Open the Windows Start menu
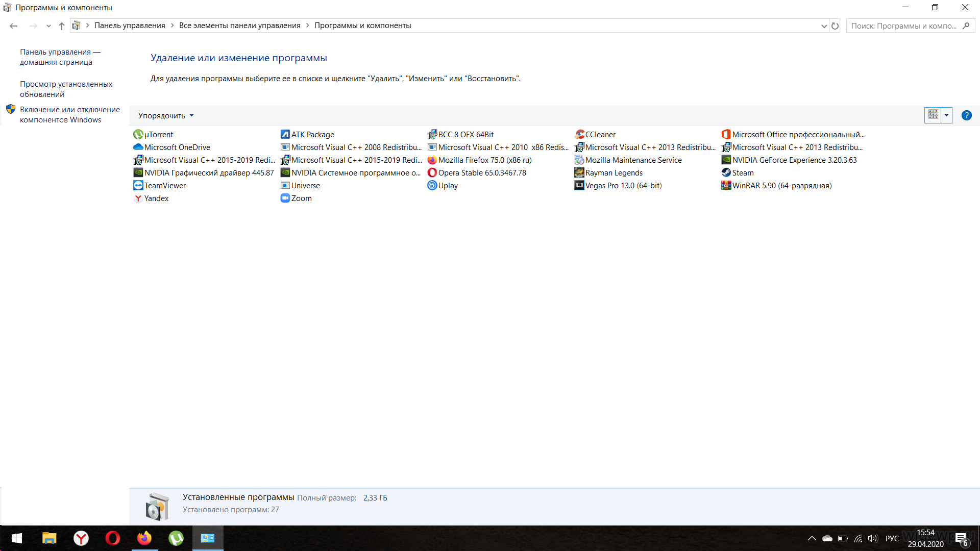This screenshot has width=980, height=551. click(16, 538)
